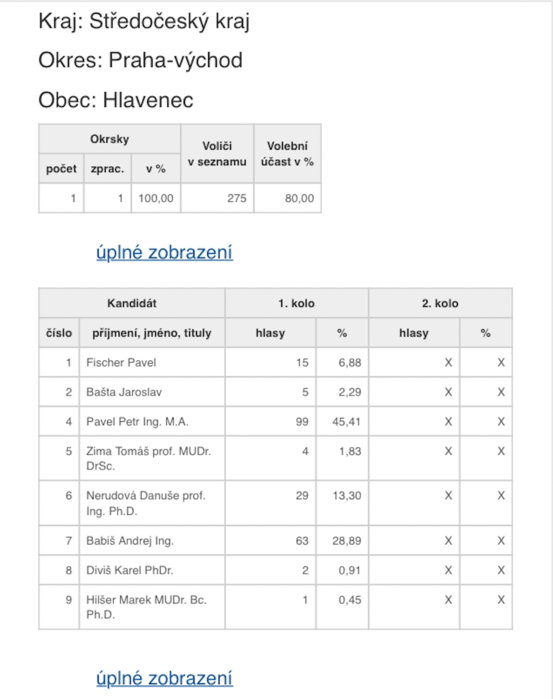Select the Hilšer Marek MUDr. Bc. cell
Viewport: 553px width, 699px height.
tap(152, 607)
